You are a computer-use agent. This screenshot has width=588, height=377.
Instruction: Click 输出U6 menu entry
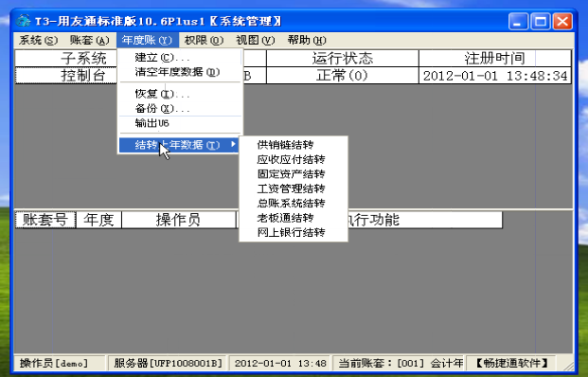[180, 123]
